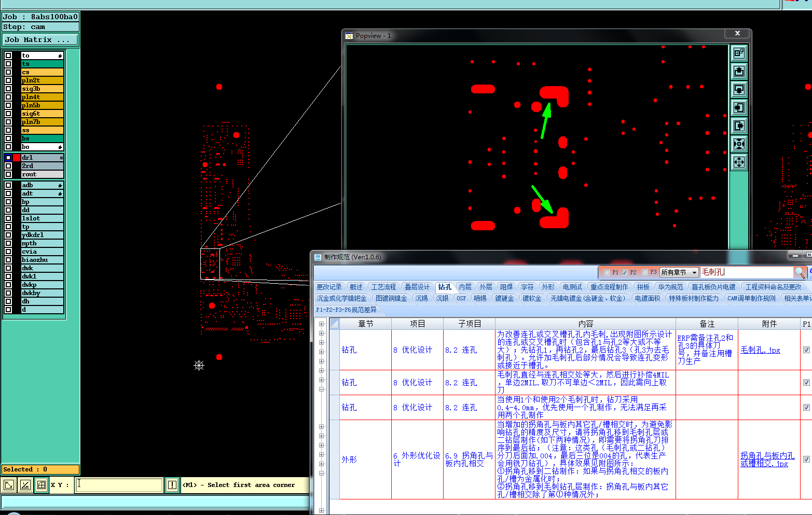The height and width of the screenshot is (515, 812).
Task: Click into the X Y coordinate input field
Action: tap(119, 485)
